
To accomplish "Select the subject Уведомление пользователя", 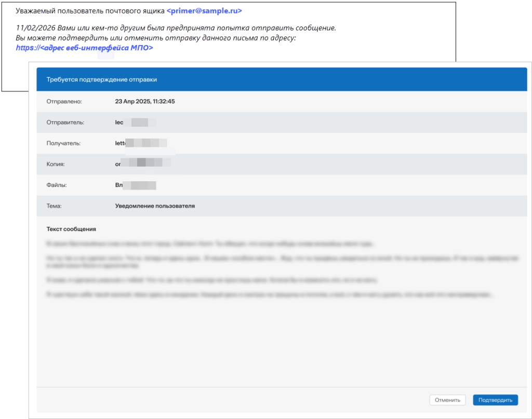I will pyautogui.click(x=155, y=206).
